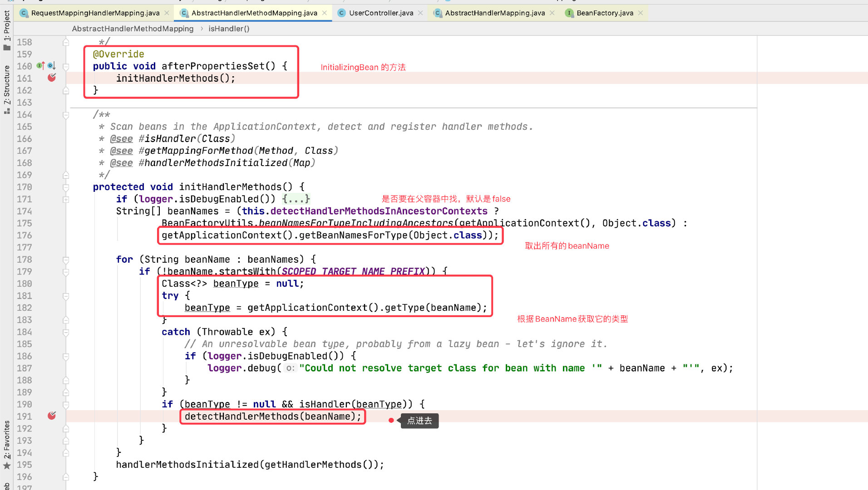This screenshot has width=868, height=490.
Task: Click line number 177 in the gutter
Action: tap(25, 247)
